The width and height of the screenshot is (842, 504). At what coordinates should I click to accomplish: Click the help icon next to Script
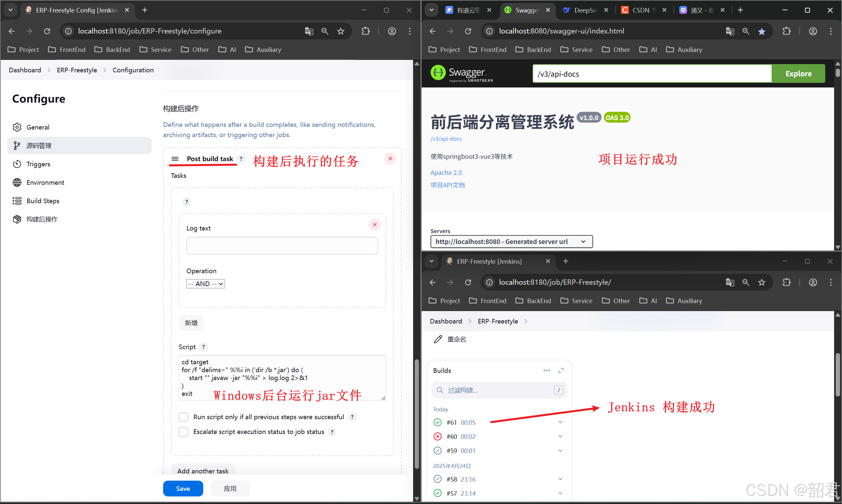[204, 347]
